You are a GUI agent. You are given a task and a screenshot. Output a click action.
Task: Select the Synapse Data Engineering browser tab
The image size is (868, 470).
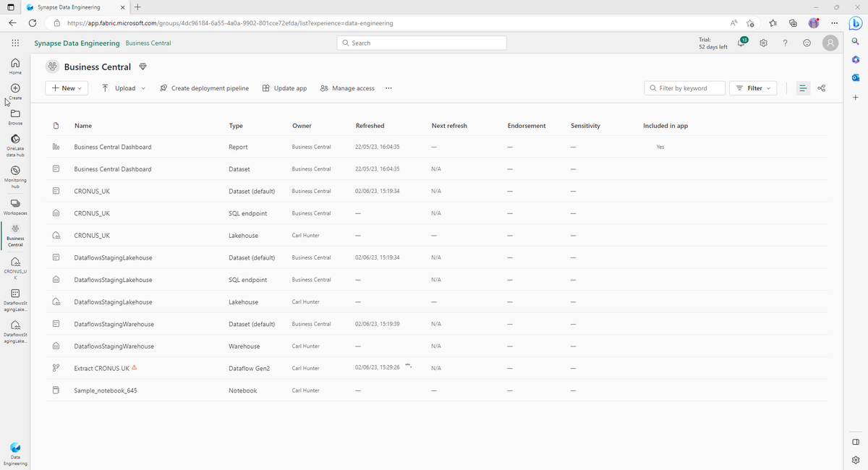point(75,7)
